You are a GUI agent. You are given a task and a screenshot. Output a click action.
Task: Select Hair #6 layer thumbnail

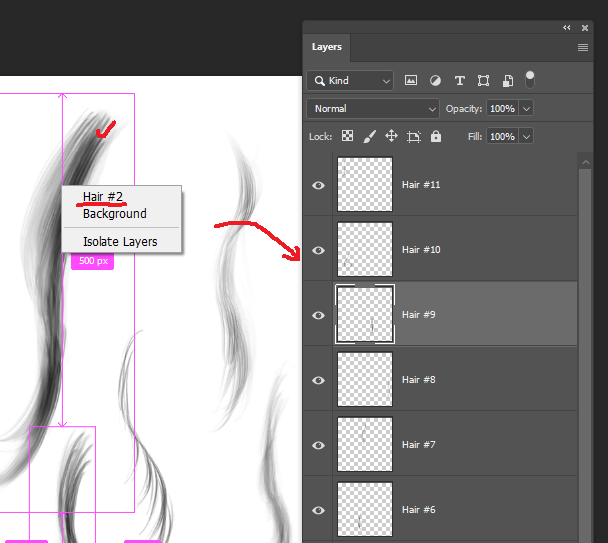(x=365, y=509)
